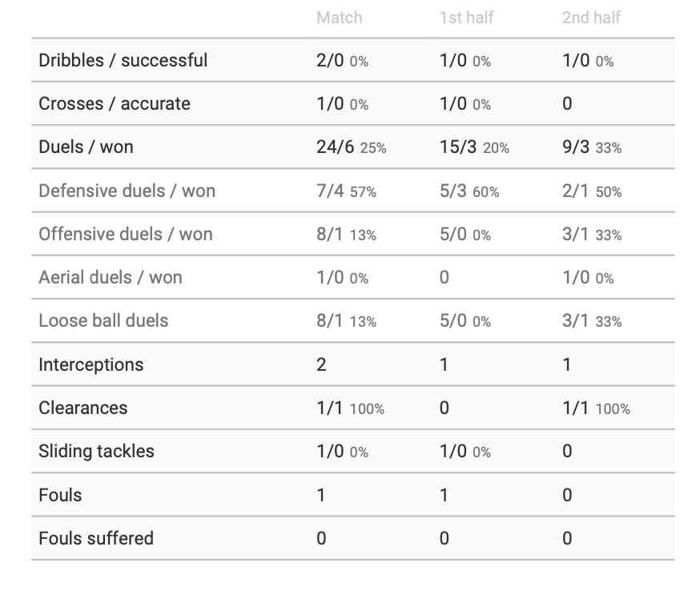
Task: Open the Duels / won row label
Action: pos(86,147)
